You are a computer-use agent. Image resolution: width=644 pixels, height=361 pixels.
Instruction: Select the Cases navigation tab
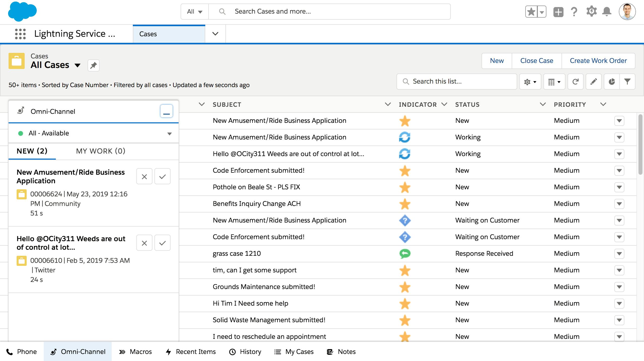[169, 34]
